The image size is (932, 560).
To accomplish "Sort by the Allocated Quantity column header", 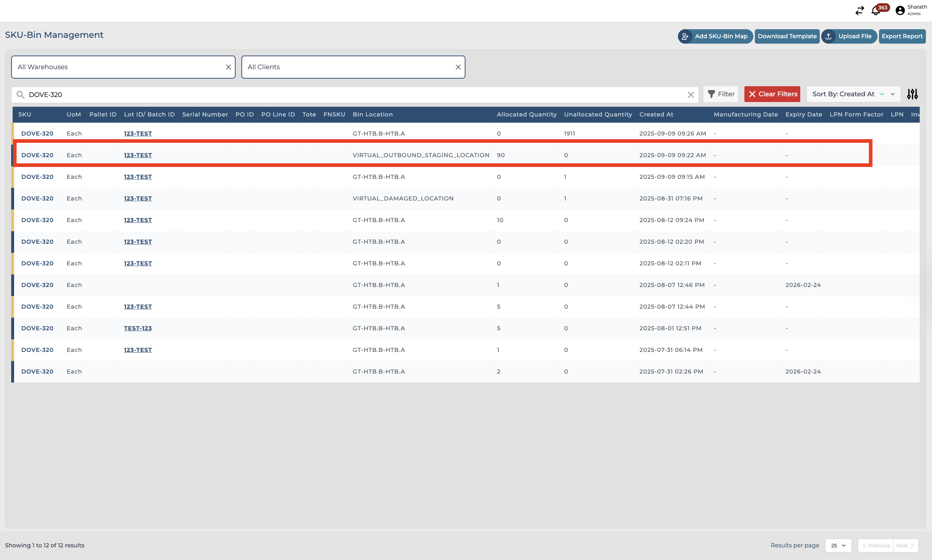I will pyautogui.click(x=526, y=114).
